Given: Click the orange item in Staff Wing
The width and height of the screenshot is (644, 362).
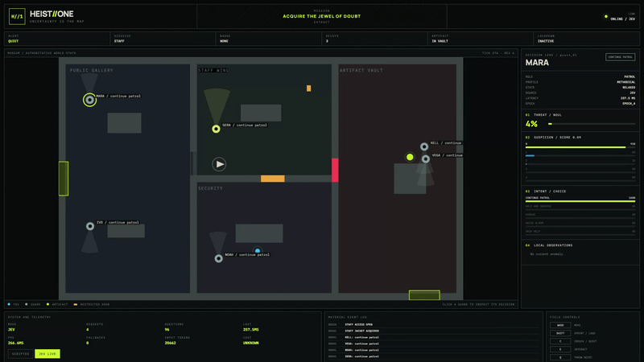Looking at the screenshot, I should coord(308,88).
